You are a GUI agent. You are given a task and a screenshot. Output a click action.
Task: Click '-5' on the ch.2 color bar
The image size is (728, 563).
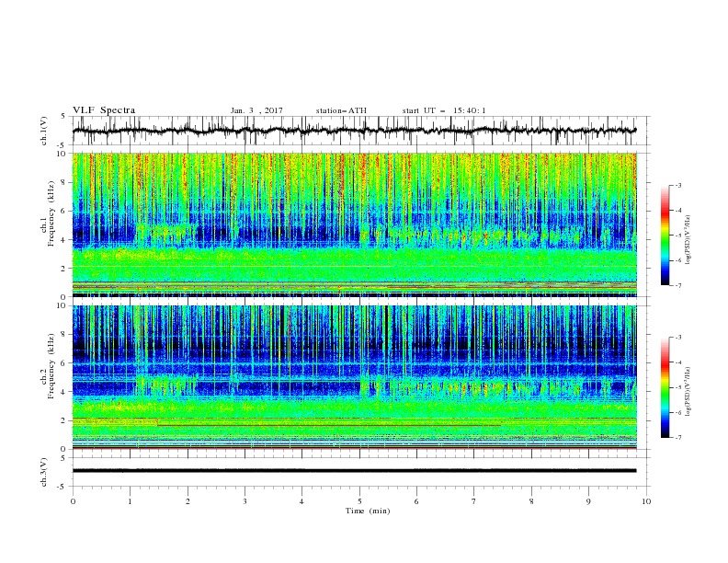pos(677,387)
